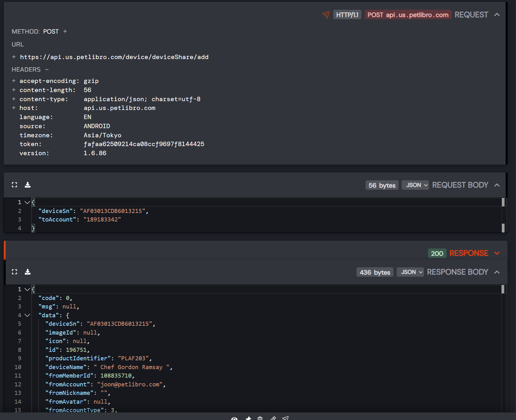516x420 pixels.
Task: Resend the request using the send icon
Action: point(326,14)
